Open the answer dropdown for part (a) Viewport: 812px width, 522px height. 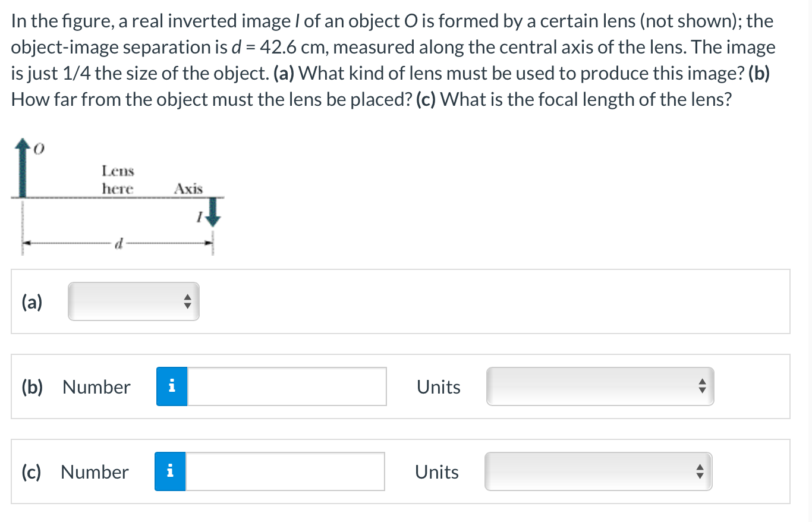click(x=134, y=301)
